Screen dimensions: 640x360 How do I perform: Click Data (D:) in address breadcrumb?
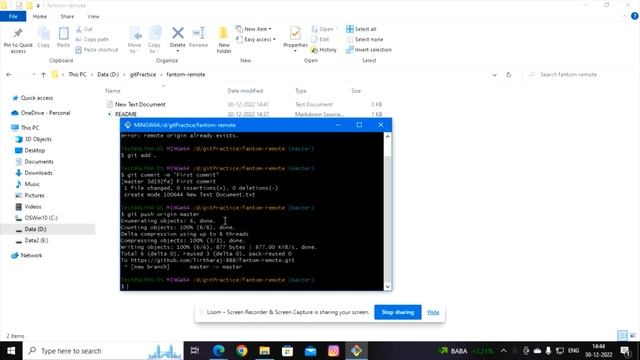(108, 75)
